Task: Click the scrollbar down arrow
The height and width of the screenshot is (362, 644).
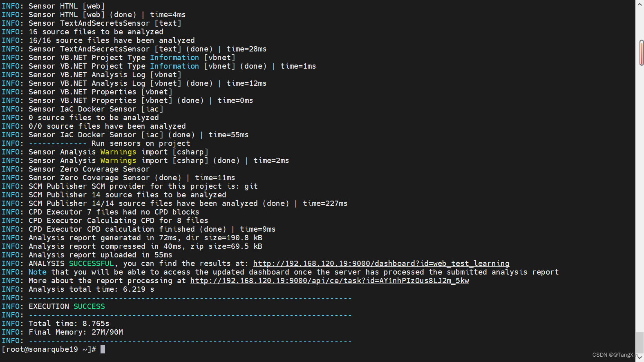Action: coord(640,358)
